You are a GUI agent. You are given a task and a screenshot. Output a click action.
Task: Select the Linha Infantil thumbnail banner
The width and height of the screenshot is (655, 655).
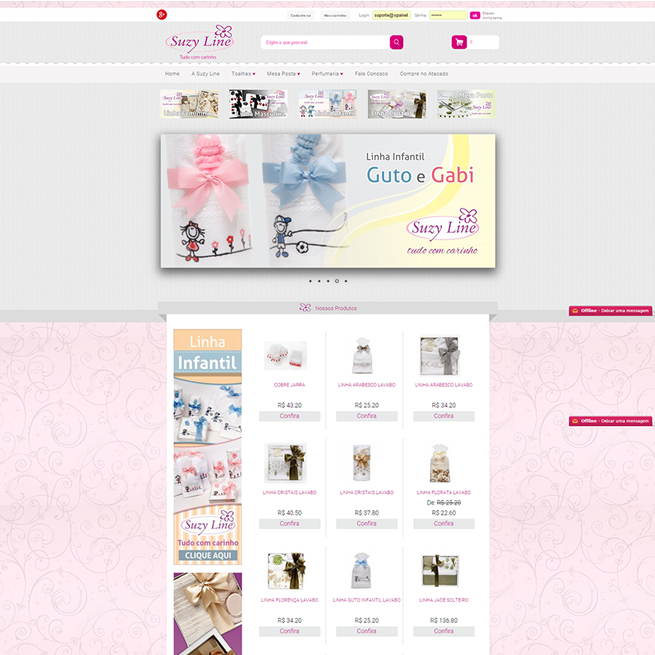click(328, 104)
